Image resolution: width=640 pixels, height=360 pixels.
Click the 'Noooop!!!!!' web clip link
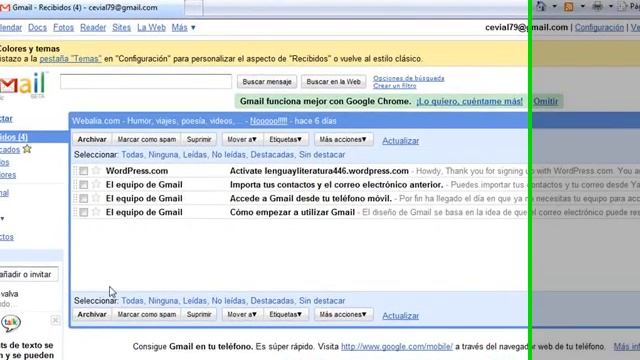click(x=269, y=121)
